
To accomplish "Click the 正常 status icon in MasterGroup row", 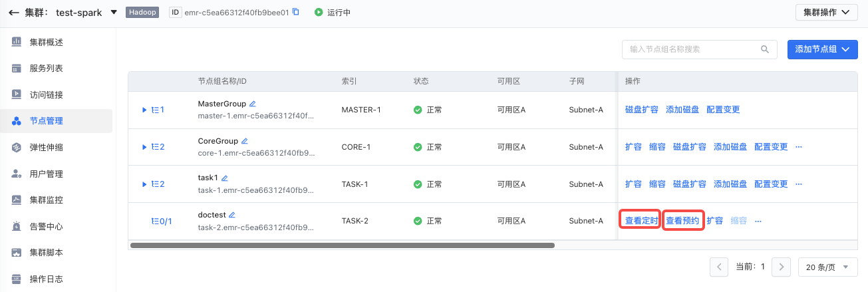I will (418, 110).
